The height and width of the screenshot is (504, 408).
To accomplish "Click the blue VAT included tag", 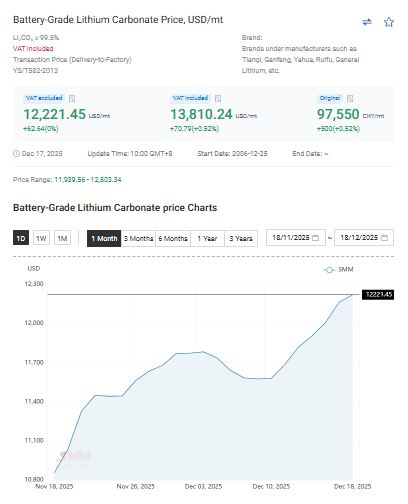I will 190,98.
